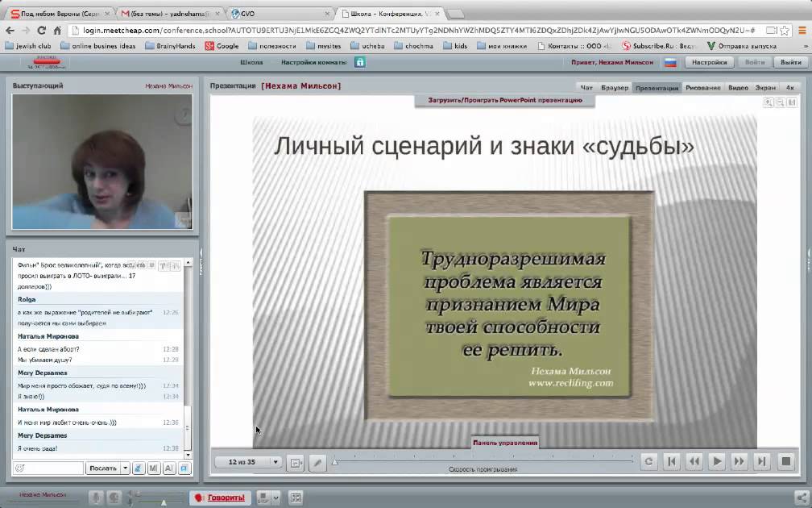The image size is (812, 508).
Task: Click the Школа menu item
Action: click(251, 62)
